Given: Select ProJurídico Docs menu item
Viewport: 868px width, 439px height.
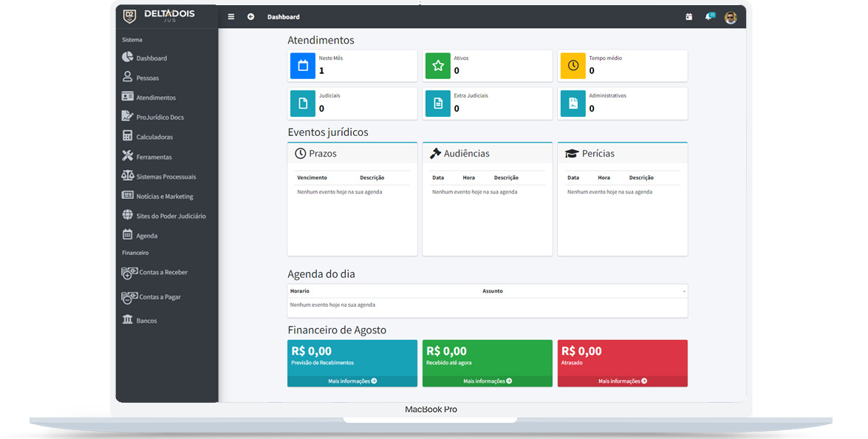Looking at the screenshot, I should point(160,118).
